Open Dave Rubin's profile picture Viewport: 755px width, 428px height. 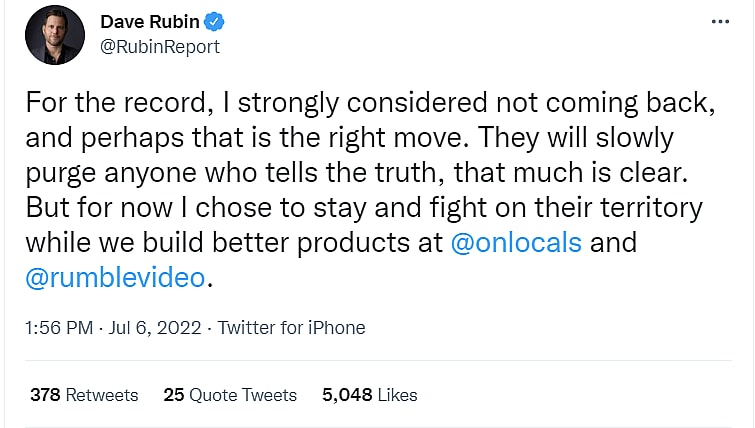tap(56, 36)
